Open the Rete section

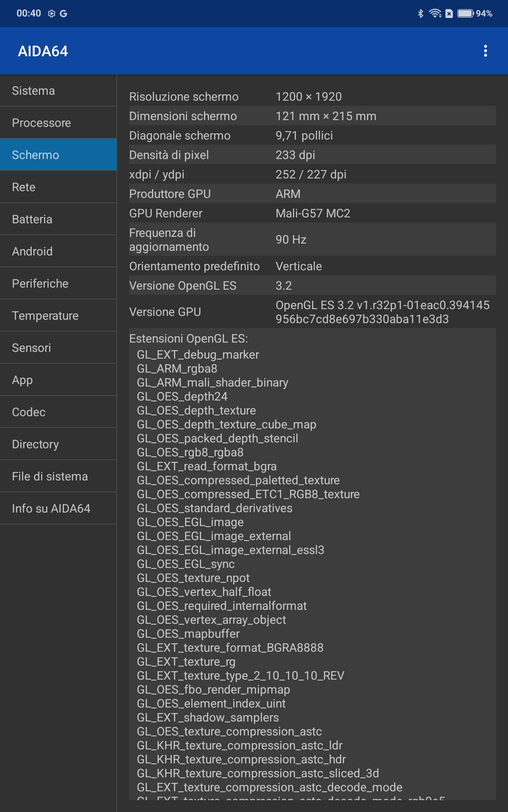click(58, 187)
